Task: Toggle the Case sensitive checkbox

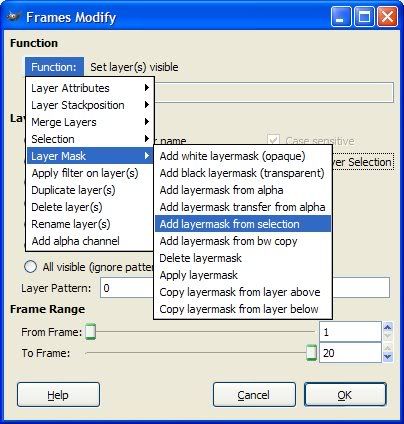Action: coord(273,140)
